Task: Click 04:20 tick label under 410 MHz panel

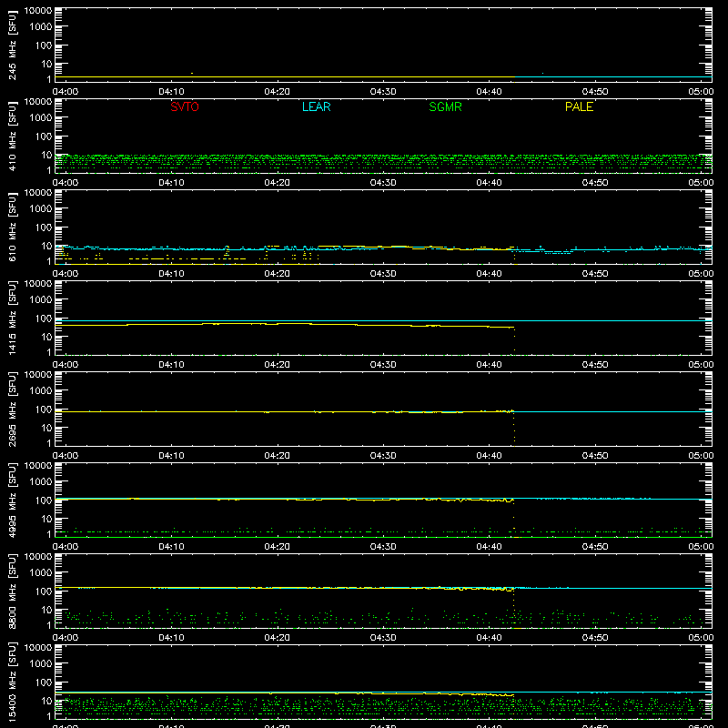Action: (278, 183)
